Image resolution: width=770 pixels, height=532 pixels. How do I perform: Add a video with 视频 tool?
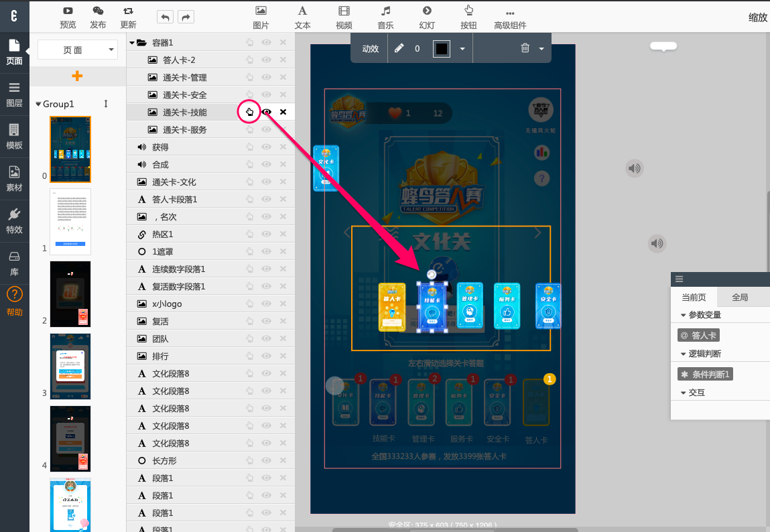[x=344, y=11]
